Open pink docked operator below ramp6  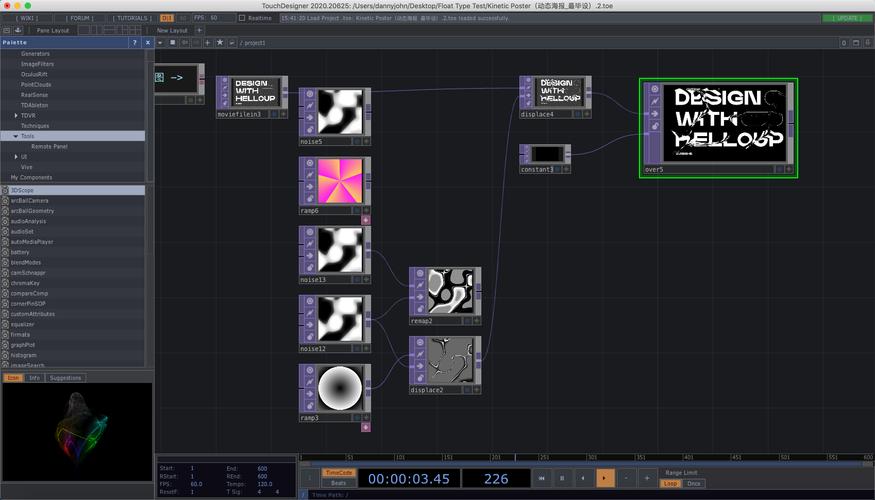[366, 220]
